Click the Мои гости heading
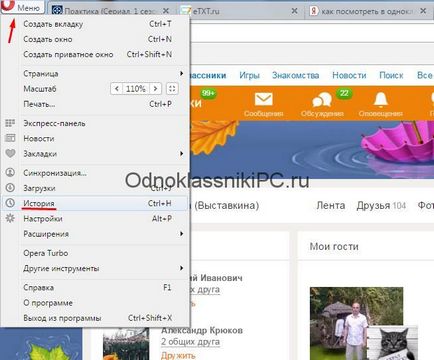The height and width of the screenshot is (360, 434). click(x=334, y=247)
